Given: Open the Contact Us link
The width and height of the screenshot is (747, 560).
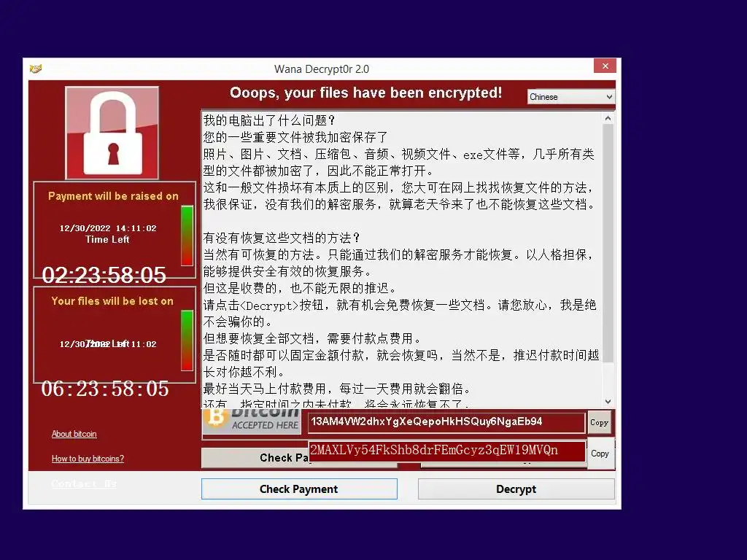Looking at the screenshot, I should point(84,483).
